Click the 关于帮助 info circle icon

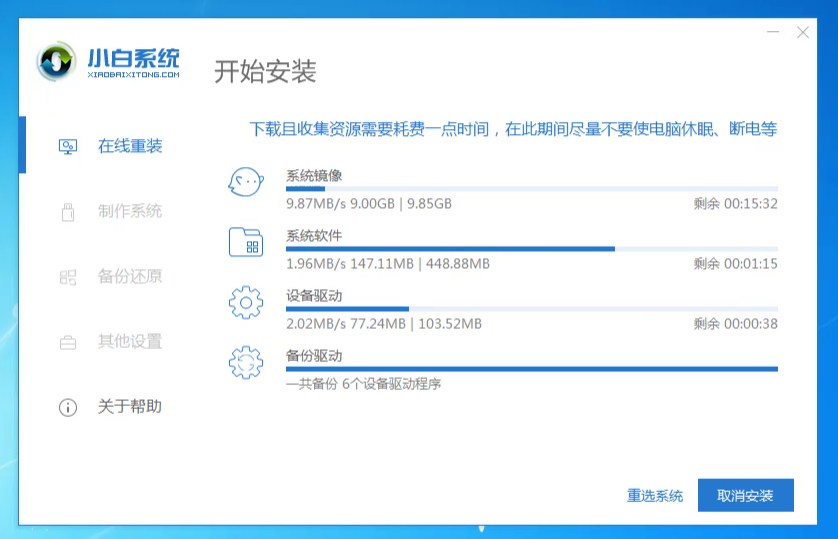pyautogui.click(x=68, y=407)
